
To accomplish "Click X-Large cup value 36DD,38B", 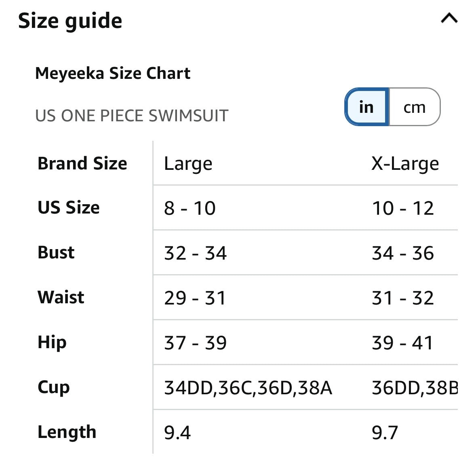I will click(415, 388).
